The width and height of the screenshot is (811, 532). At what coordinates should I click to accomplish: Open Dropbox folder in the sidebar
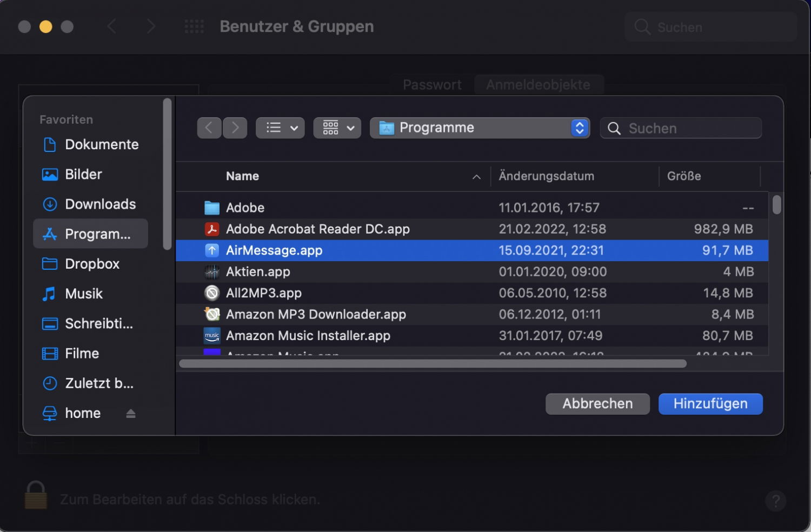click(x=81, y=263)
